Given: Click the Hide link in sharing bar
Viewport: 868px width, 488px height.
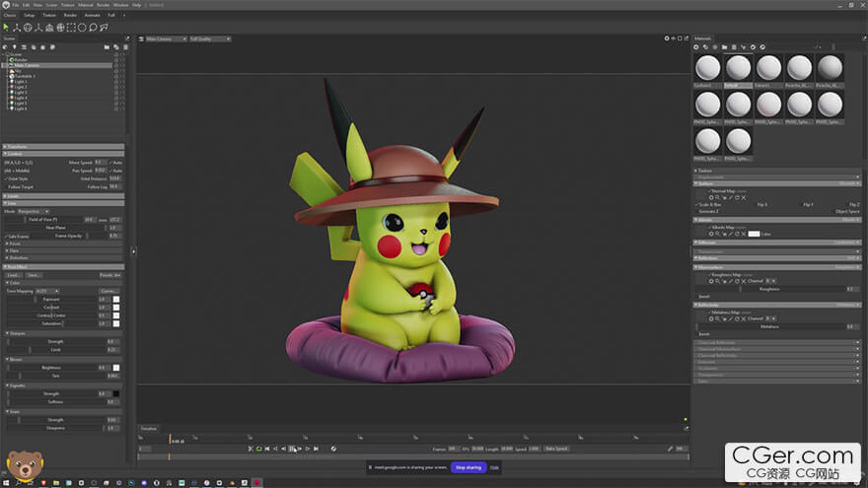Looking at the screenshot, I should click(x=494, y=468).
